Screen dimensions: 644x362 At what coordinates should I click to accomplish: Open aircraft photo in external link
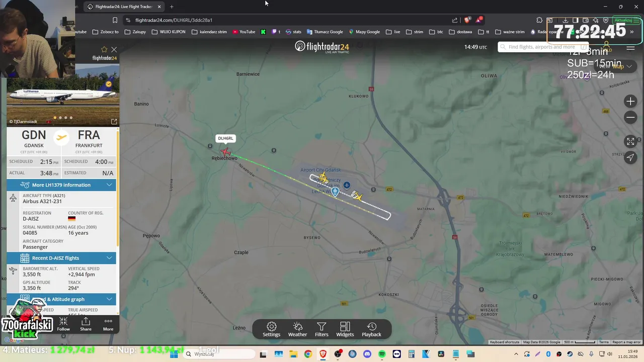(x=114, y=122)
